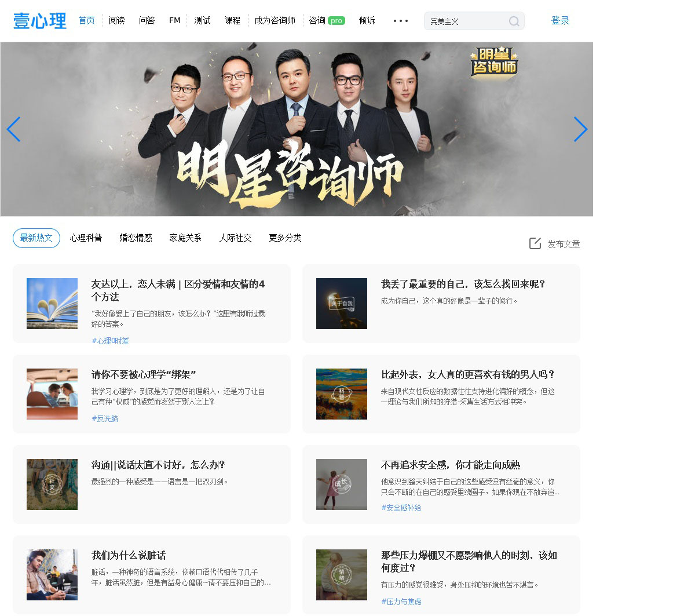Image resolution: width=695 pixels, height=616 pixels.
Task: Open article 我们为什么说脏话
Action: coord(129,555)
